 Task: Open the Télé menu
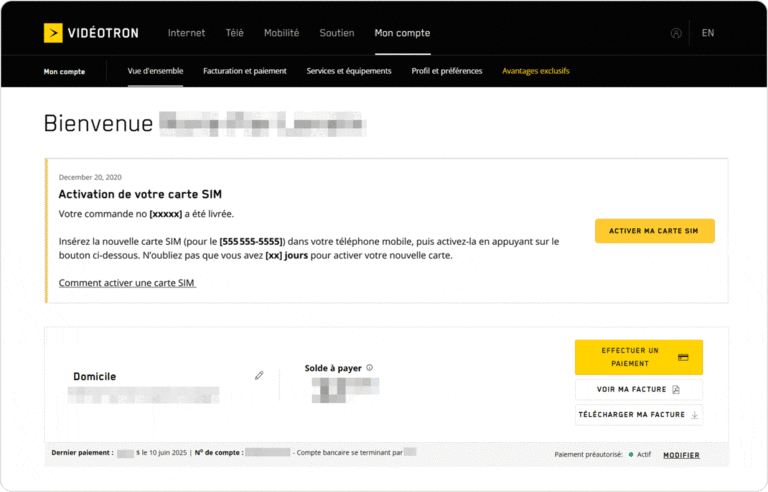(234, 33)
